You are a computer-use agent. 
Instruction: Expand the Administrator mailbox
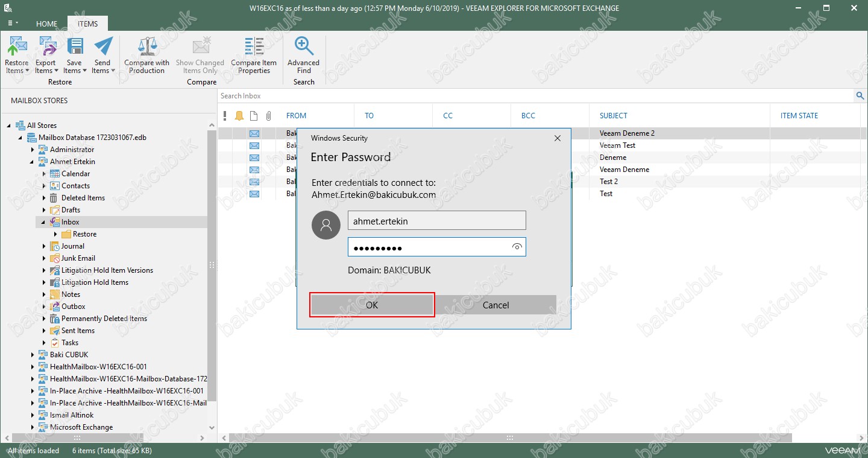tap(32, 150)
